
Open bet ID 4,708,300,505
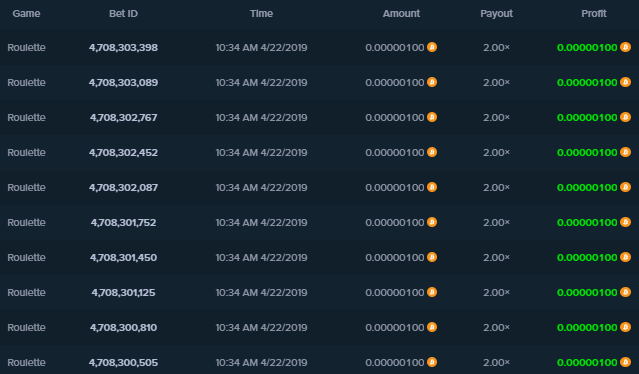tap(123, 363)
